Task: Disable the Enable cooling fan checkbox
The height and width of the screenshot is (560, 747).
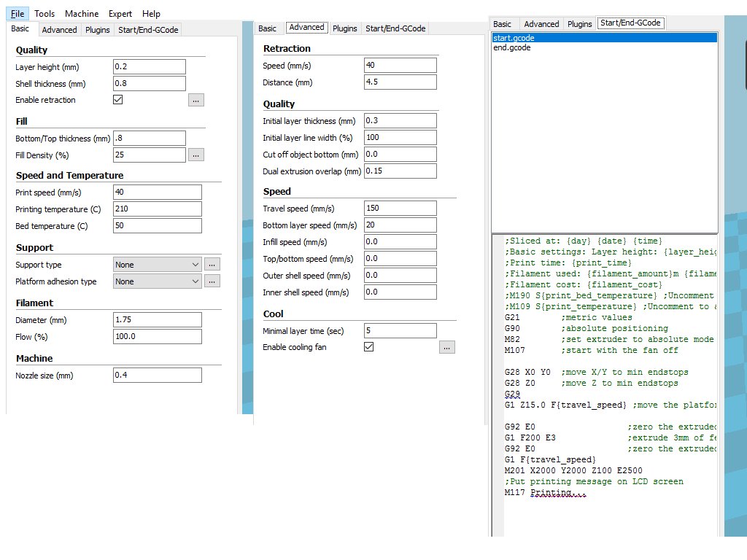Action: tap(369, 348)
